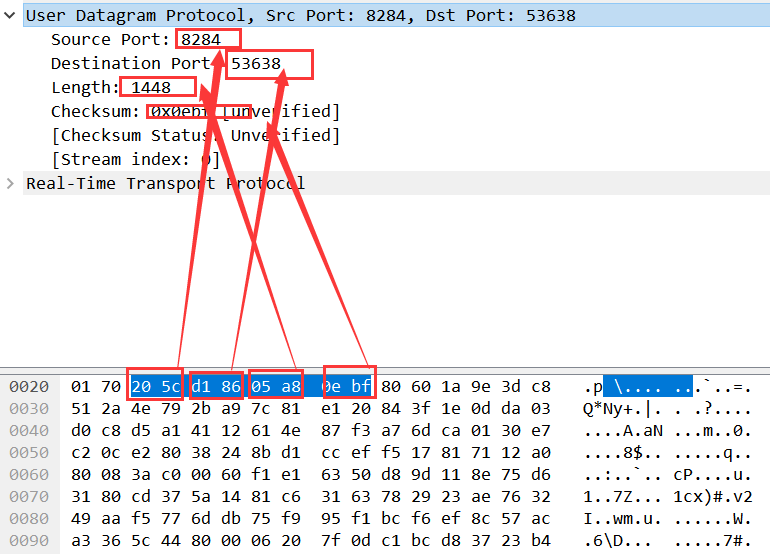This screenshot has width=770, height=554.
Task: Click offset 0060 in hex pane
Action: tap(29, 474)
